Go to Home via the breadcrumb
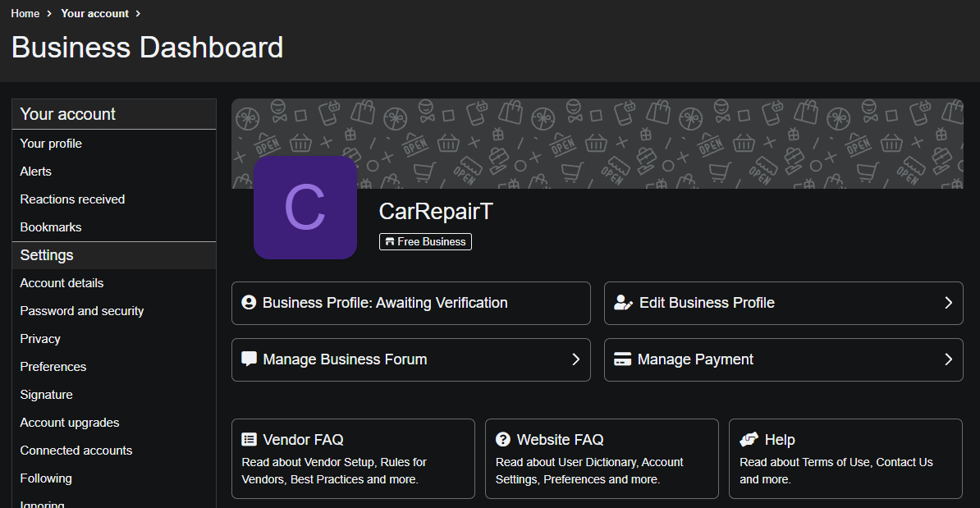Screen dimensions: 980x508 pos(25,13)
